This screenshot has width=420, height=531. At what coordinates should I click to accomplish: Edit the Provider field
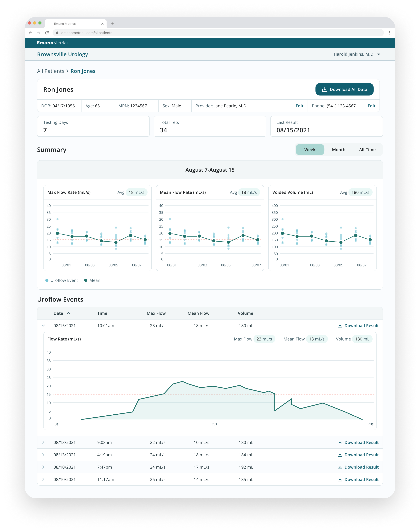coord(299,106)
